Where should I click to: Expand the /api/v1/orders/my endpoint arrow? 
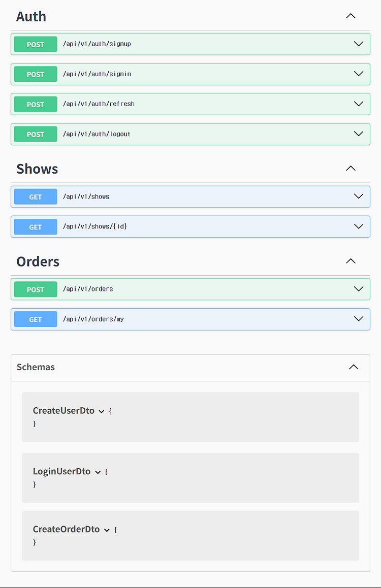tap(359, 319)
